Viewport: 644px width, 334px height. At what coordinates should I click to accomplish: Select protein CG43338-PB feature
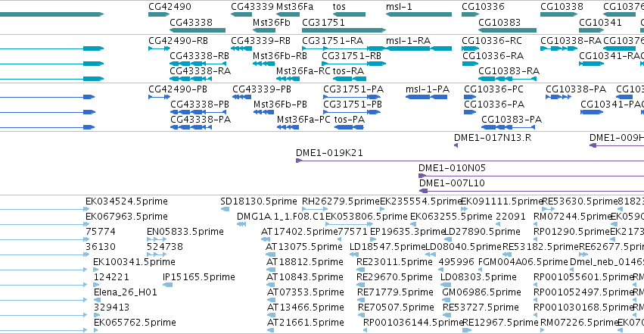click(198, 112)
